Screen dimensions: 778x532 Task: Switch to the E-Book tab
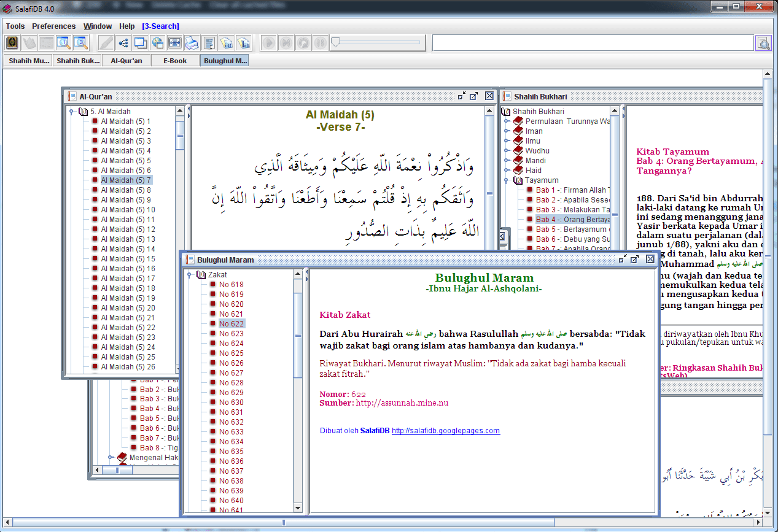[x=175, y=61]
